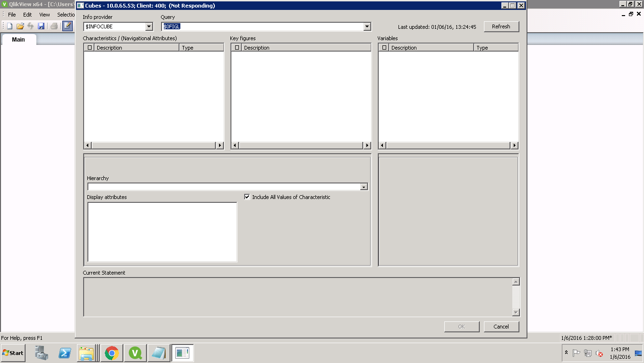Click Variables Description column header
644x363 pixels.
point(432,48)
